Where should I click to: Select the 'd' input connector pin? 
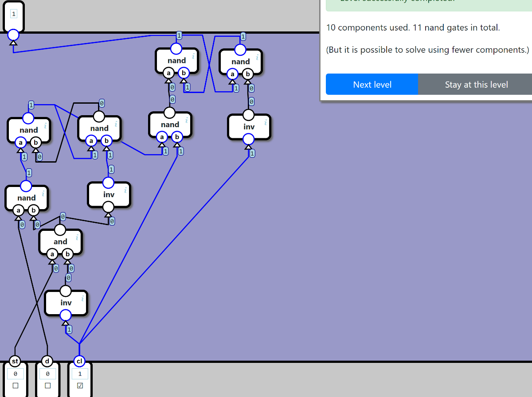47,362
